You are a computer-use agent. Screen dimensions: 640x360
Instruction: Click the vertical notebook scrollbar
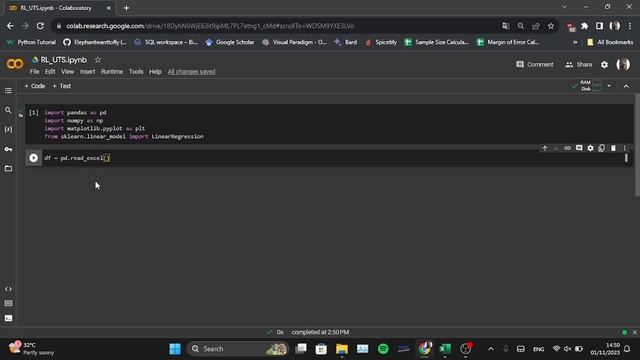[637, 145]
